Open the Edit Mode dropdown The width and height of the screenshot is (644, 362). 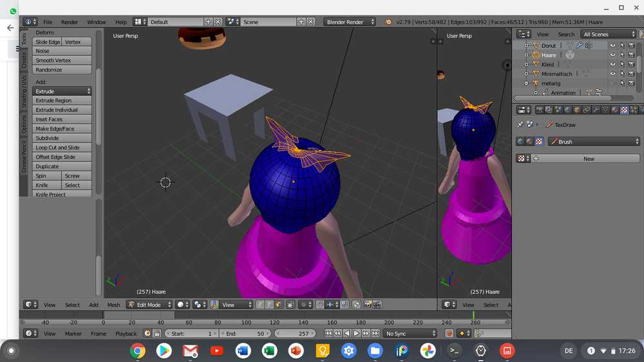[150, 305]
